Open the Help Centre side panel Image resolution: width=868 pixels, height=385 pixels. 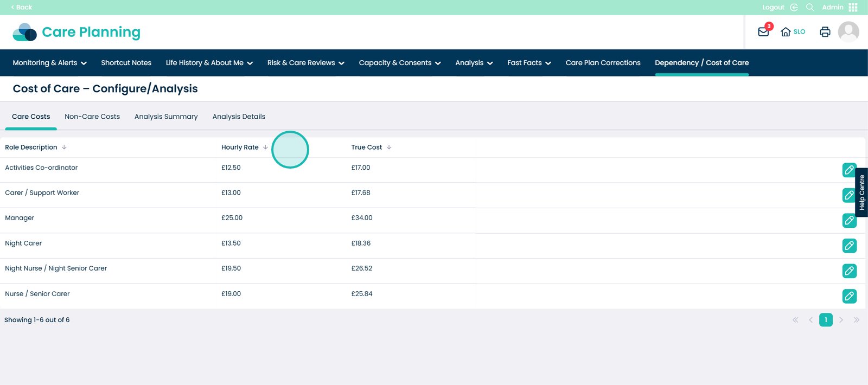pyautogui.click(x=861, y=193)
